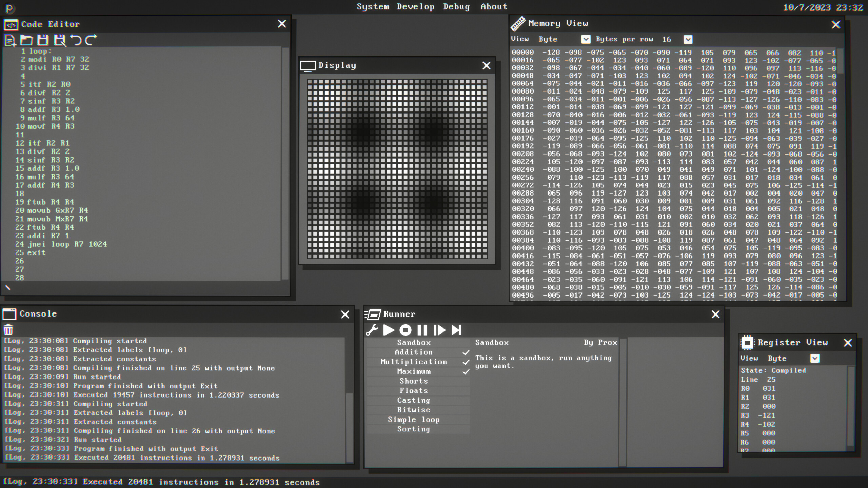Open Runner settings with the wrench icon
This screenshot has height=488, width=868.
(372, 330)
